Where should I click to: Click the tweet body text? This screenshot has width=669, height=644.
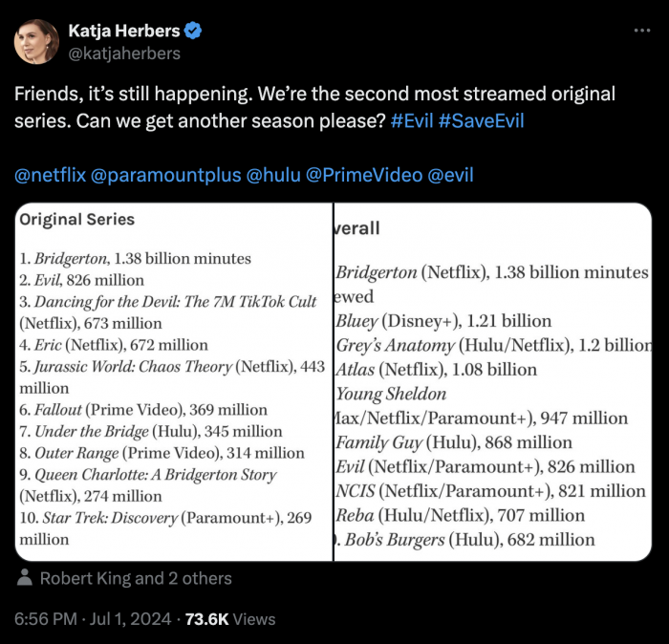[x=314, y=107]
